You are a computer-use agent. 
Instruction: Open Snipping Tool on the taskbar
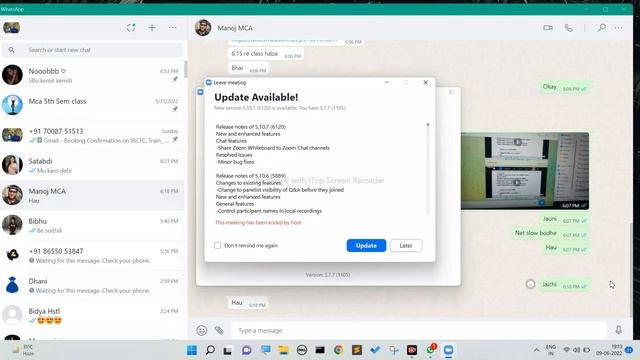[393, 350]
